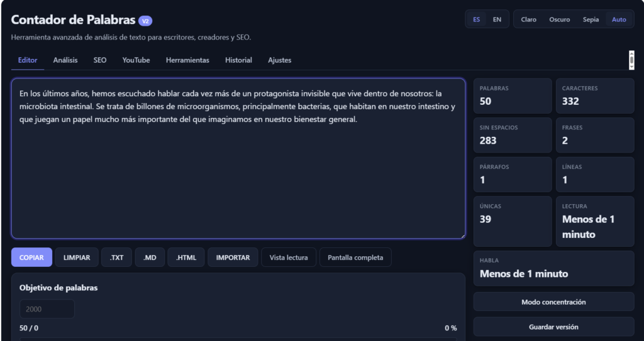Focus the Objetivo de palabras input field
Viewport: 644px width, 341px height.
pyautogui.click(x=47, y=309)
